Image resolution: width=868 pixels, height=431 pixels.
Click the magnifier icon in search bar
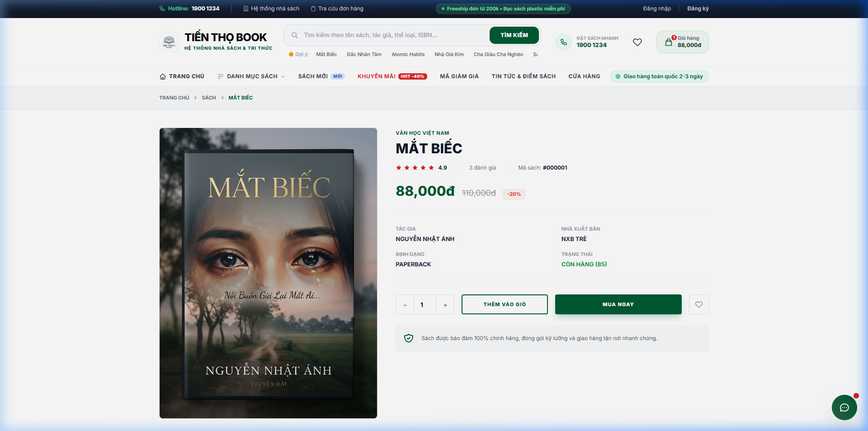[294, 35]
